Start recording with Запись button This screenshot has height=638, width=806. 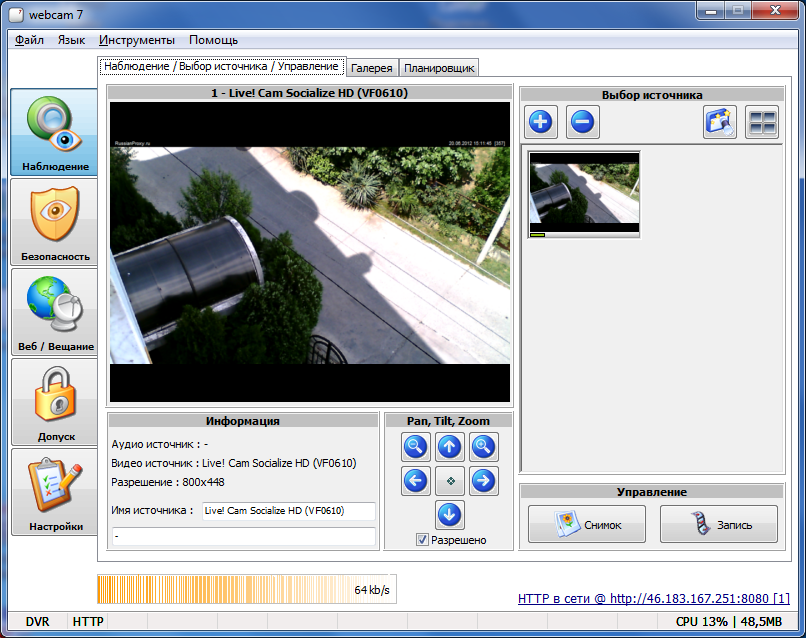[x=719, y=524]
